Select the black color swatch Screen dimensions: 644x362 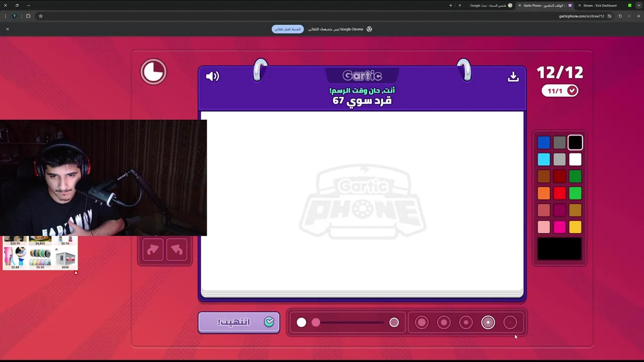point(575,143)
